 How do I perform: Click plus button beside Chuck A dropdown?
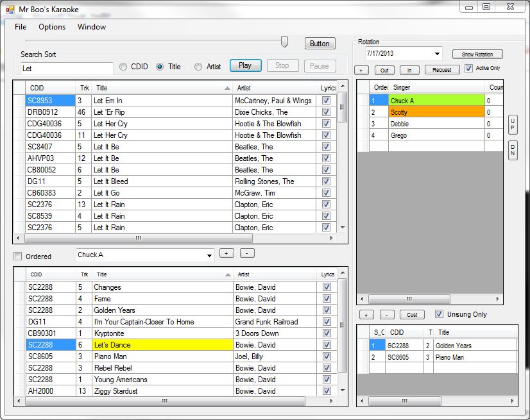point(227,253)
